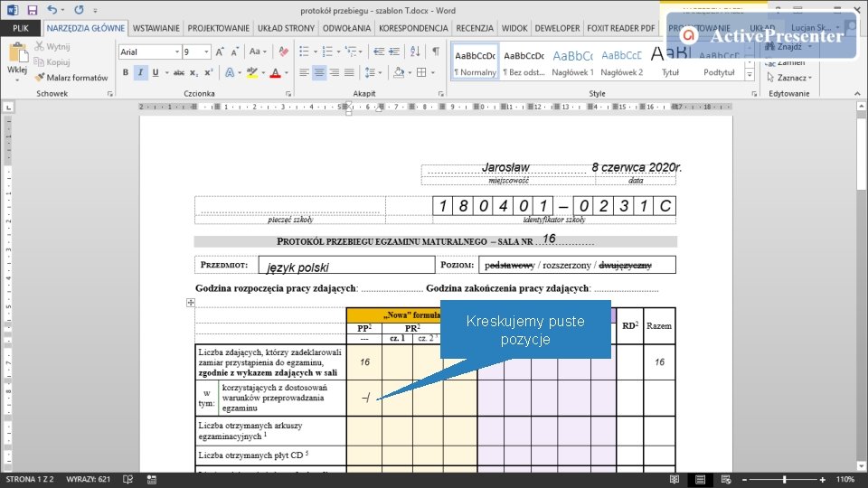Apply the Nagłówek 2 style
The width and height of the screenshot is (868, 488).
[622, 62]
